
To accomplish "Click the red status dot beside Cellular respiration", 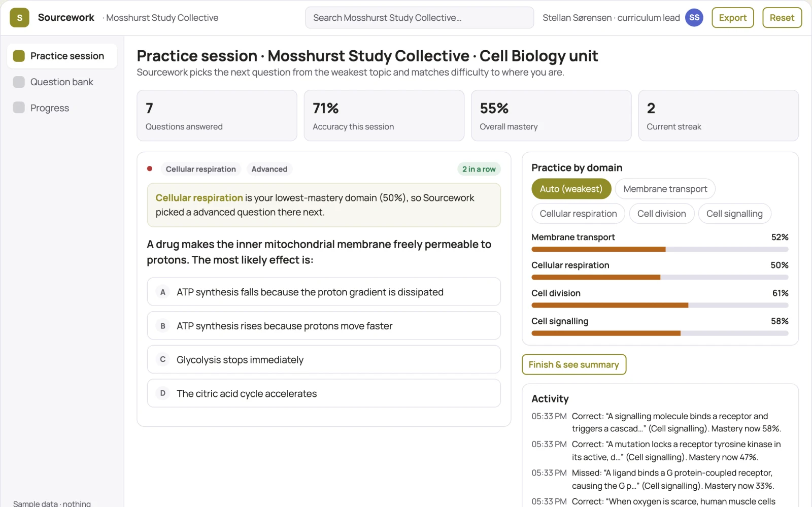I will point(150,168).
